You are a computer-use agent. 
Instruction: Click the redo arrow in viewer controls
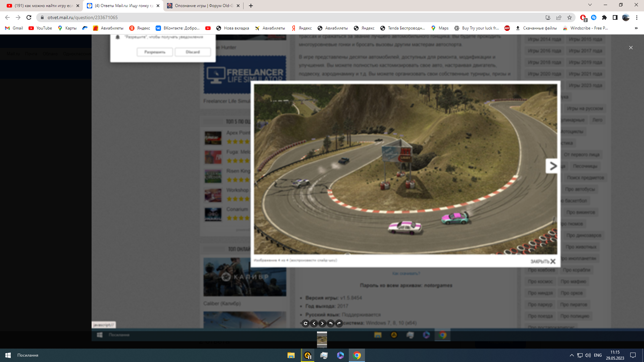339,323
